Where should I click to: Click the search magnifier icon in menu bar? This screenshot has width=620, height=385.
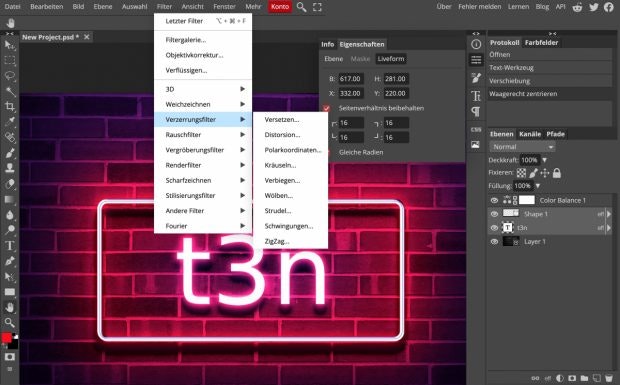pyautogui.click(x=301, y=7)
